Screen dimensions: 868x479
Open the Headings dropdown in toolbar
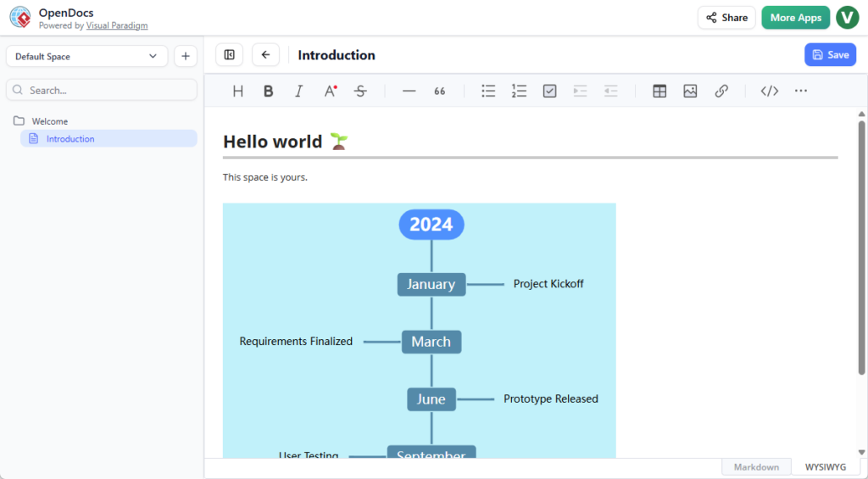(x=238, y=92)
